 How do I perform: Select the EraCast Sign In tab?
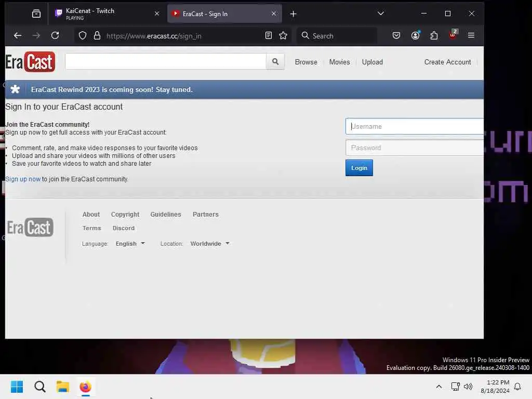[x=224, y=14]
